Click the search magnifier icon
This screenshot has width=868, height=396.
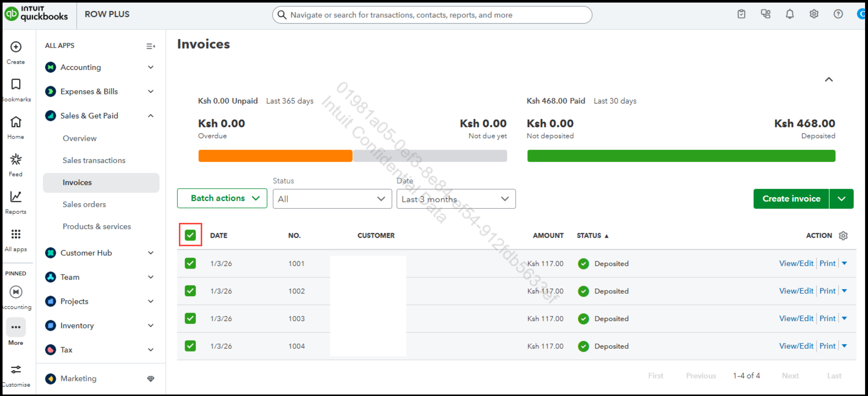click(282, 15)
